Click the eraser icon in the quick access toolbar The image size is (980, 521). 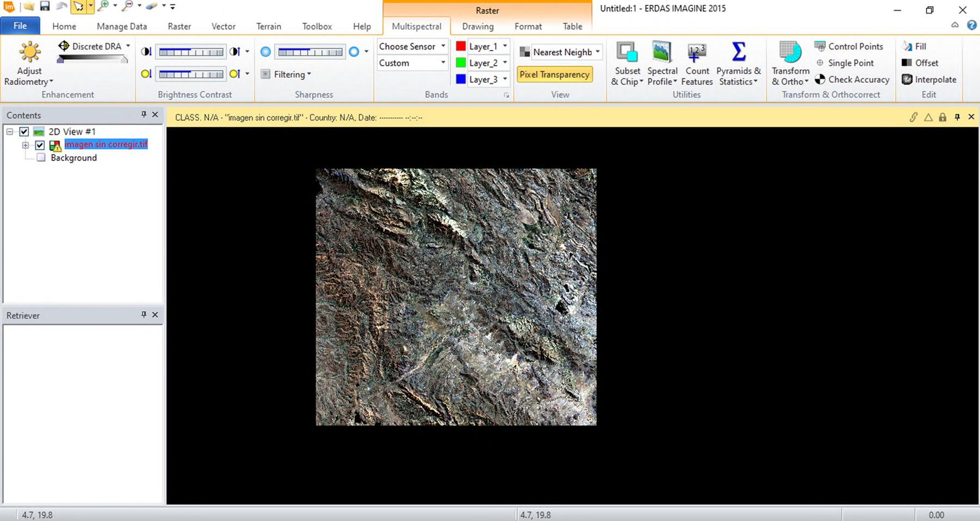(152, 7)
